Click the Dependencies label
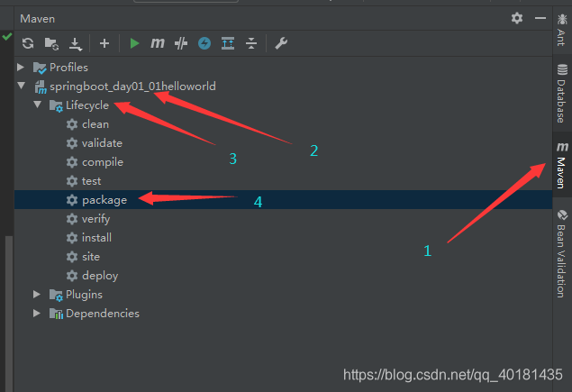Viewport: 572px width, 392px height. click(x=103, y=314)
